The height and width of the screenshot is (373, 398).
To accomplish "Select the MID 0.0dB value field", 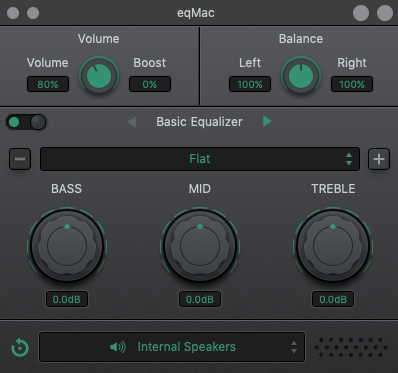I will tap(200, 299).
